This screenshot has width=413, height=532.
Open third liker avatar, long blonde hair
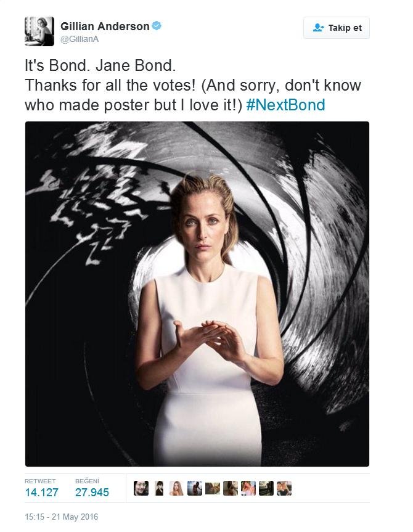[176, 488]
